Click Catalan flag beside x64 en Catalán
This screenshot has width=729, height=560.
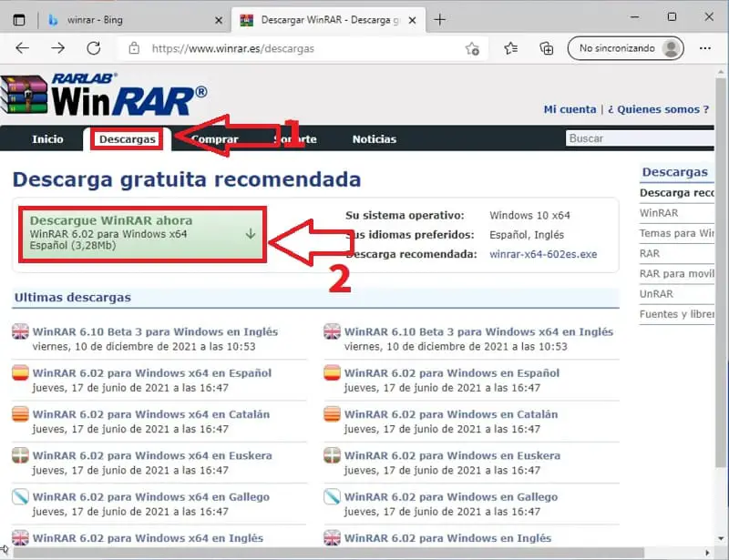pyautogui.click(x=20, y=413)
